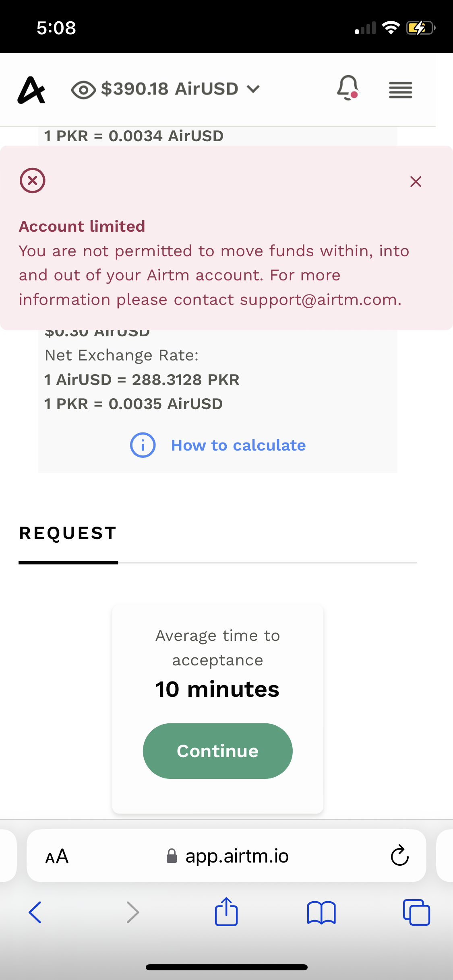Go back to previous page
The height and width of the screenshot is (980, 453).
pyautogui.click(x=35, y=912)
